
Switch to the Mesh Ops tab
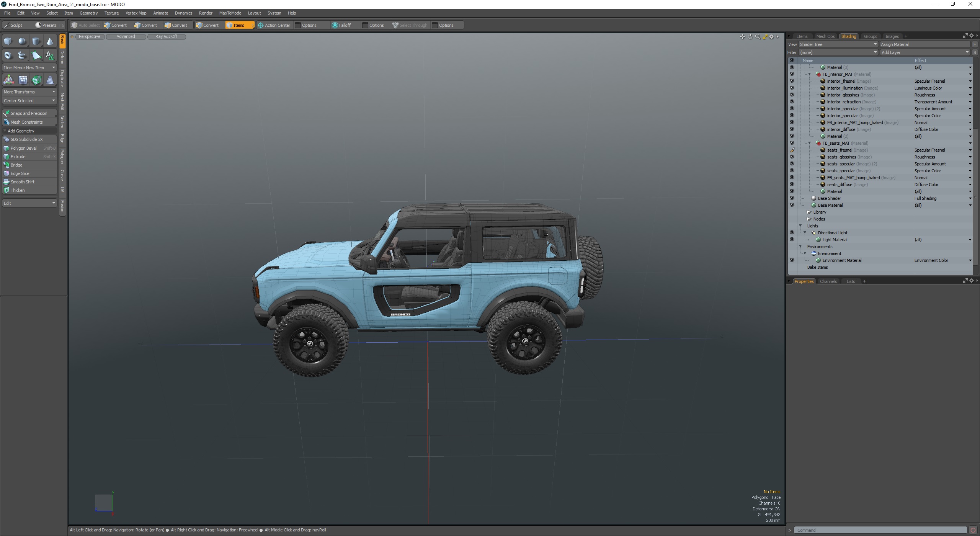825,36
